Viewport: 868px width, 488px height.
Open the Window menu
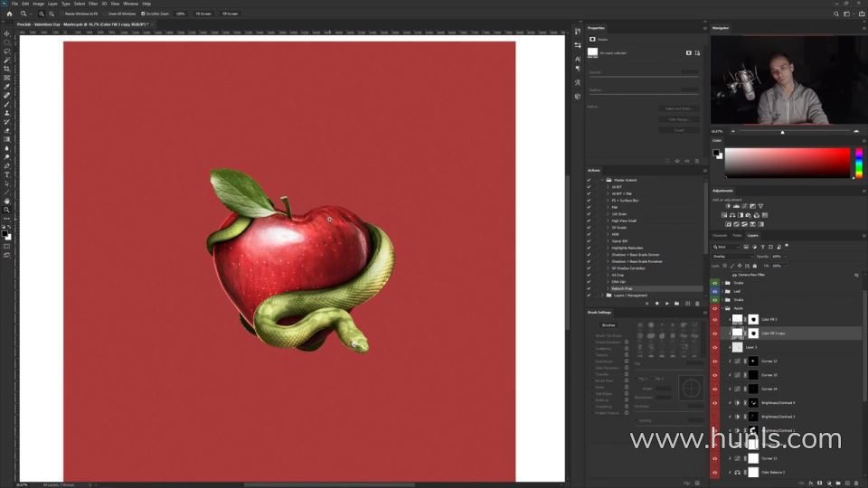130,4
